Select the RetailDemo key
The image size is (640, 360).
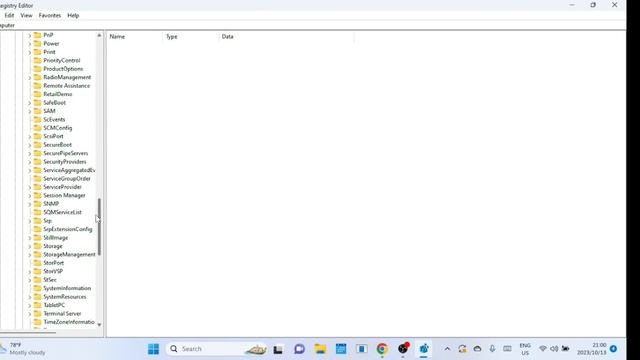pyautogui.click(x=58, y=94)
